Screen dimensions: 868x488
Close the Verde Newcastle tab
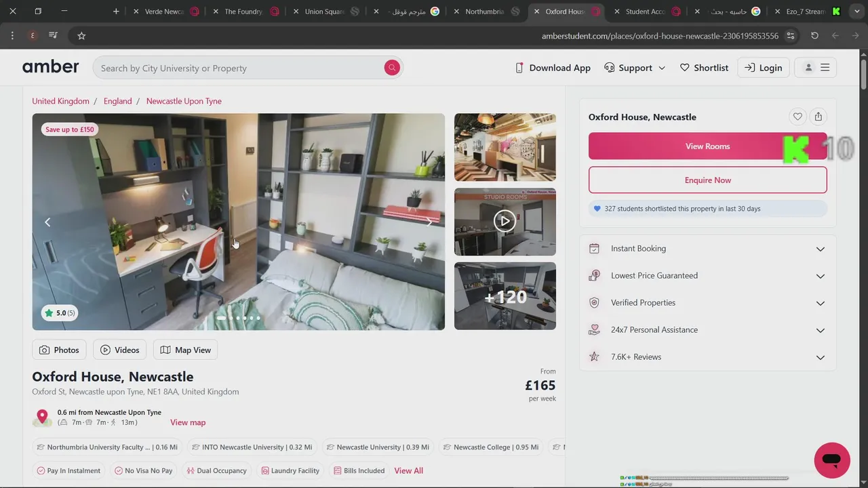click(136, 12)
